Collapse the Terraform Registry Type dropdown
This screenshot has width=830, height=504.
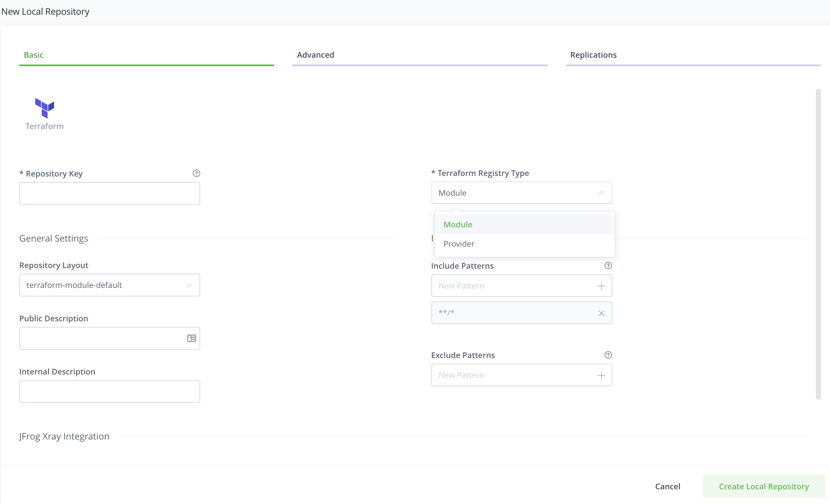(x=601, y=193)
